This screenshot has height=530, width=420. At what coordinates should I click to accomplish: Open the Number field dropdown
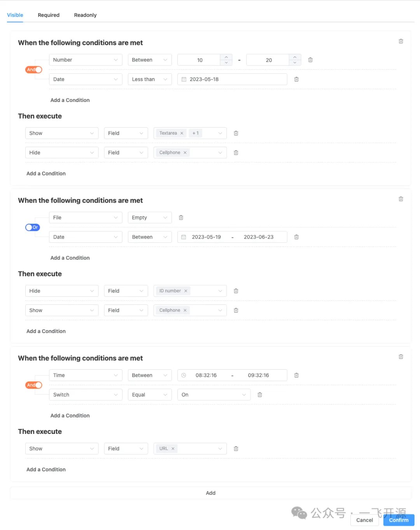tap(86, 60)
